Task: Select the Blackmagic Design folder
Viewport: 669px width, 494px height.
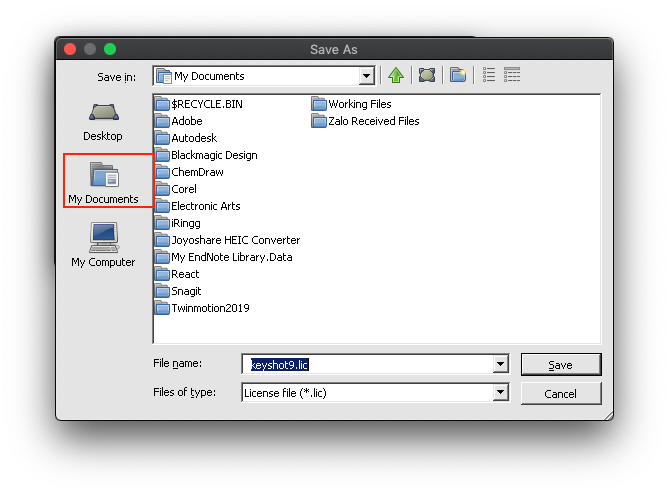Action: [213, 155]
